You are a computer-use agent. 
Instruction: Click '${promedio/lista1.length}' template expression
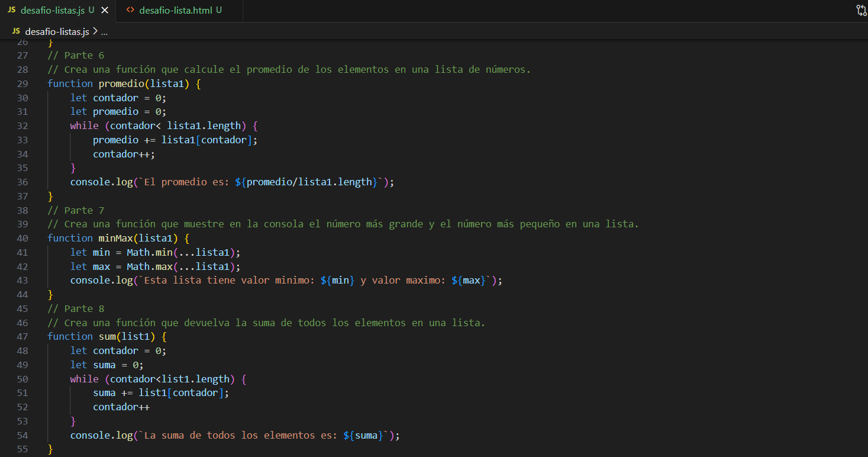pyautogui.click(x=306, y=182)
